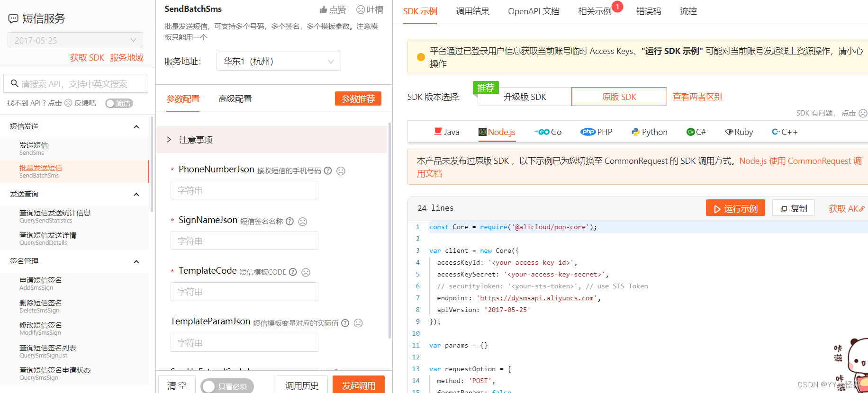Collapse the 签名管理 section
Viewport: 868px width, 393px height.
pyautogui.click(x=136, y=261)
